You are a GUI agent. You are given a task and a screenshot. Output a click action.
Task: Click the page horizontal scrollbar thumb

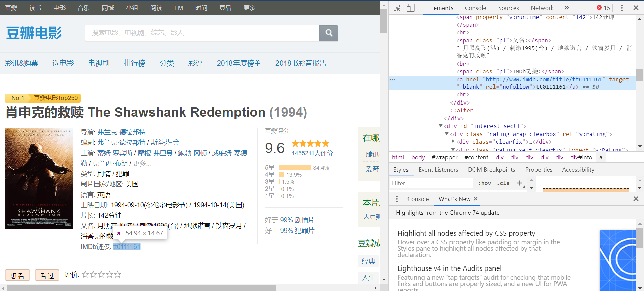tap(141, 288)
